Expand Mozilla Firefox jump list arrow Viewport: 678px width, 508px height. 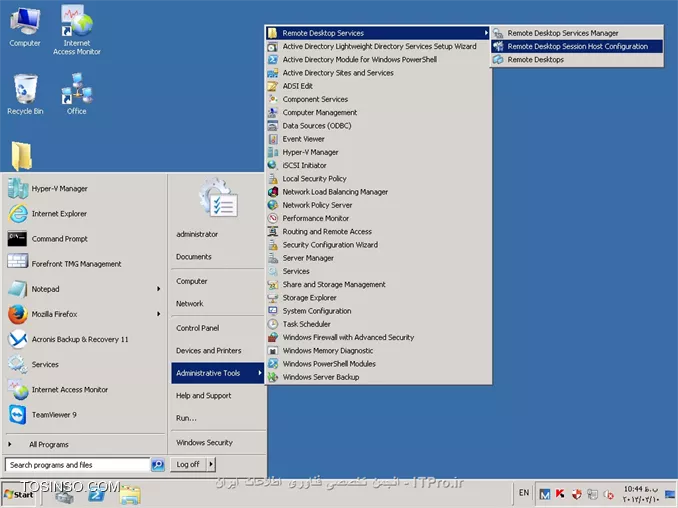point(159,314)
